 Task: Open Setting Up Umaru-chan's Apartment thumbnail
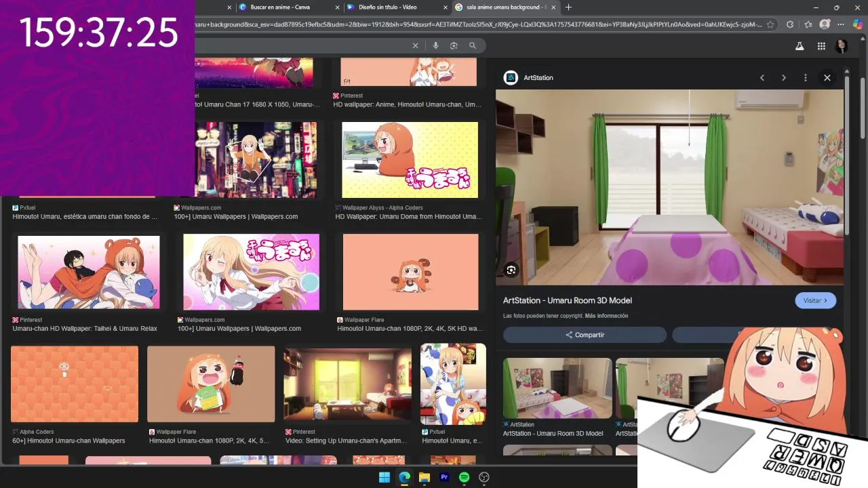click(x=347, y=386)
